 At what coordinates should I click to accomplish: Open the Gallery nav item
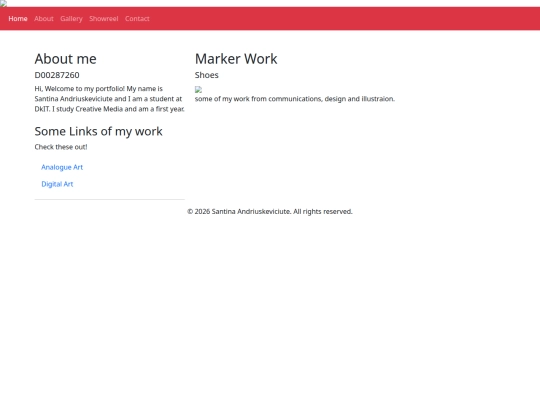coord(71,19)
